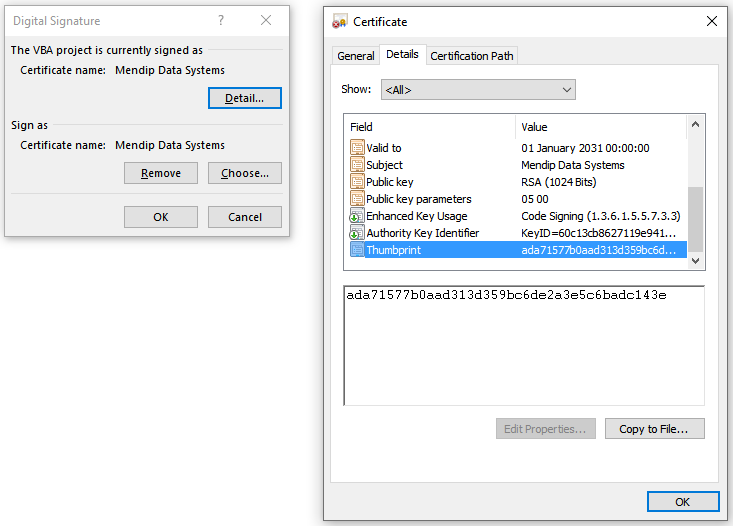This screenshot has height=526, width=733.
Task: Select the Authority Key Identifier row text
Action: click(x=423, y=233)
